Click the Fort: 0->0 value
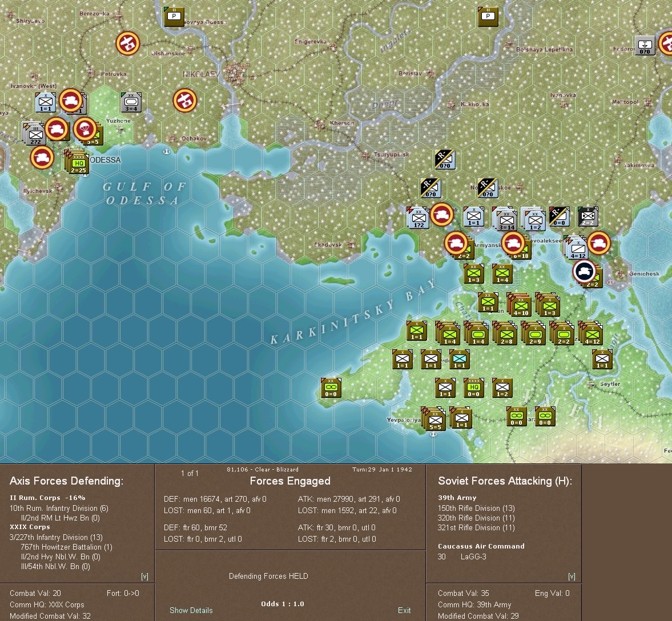Viewport: 672px width, 621px height. (123, 593)
